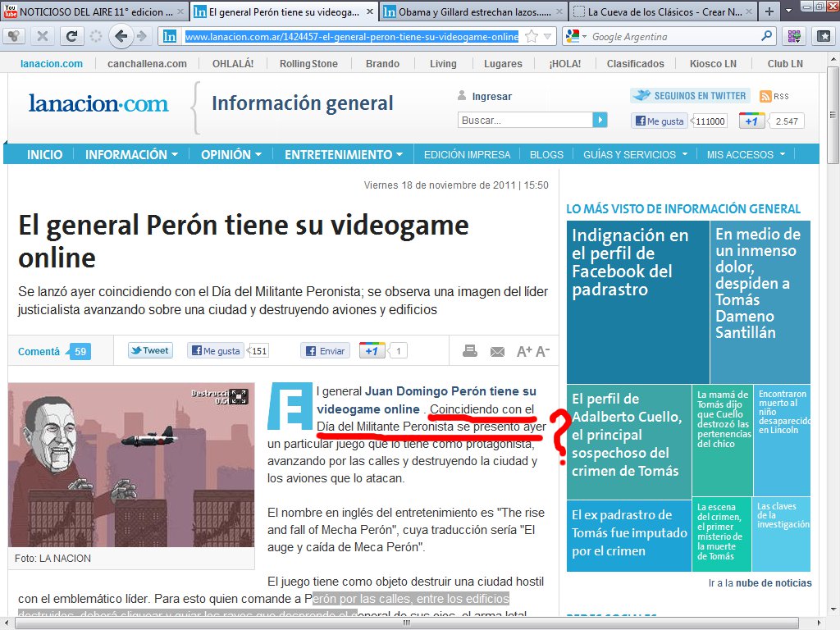The height and width of the screenshot is (630, 840).
Task: Open a new tab with the plus button
Action: click(x=769, y=11)
